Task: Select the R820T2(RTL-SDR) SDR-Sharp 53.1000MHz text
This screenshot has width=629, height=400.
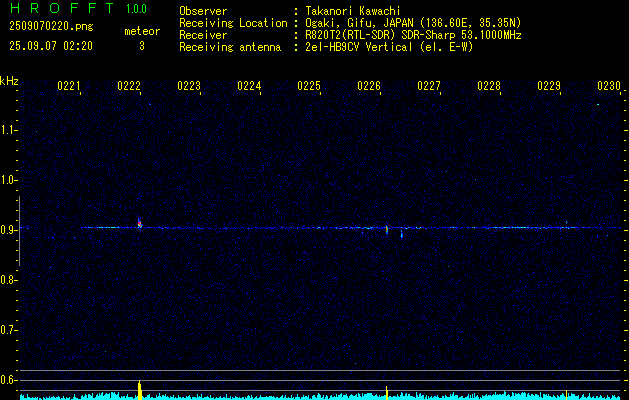Action: (413, 35)
